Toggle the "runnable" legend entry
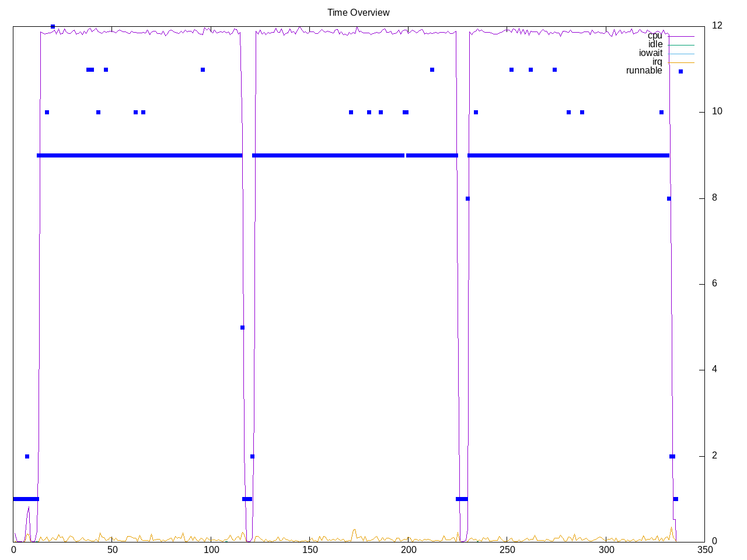Image resolution: width=747 pixels, height=560 pixels. tap(644, 71)
